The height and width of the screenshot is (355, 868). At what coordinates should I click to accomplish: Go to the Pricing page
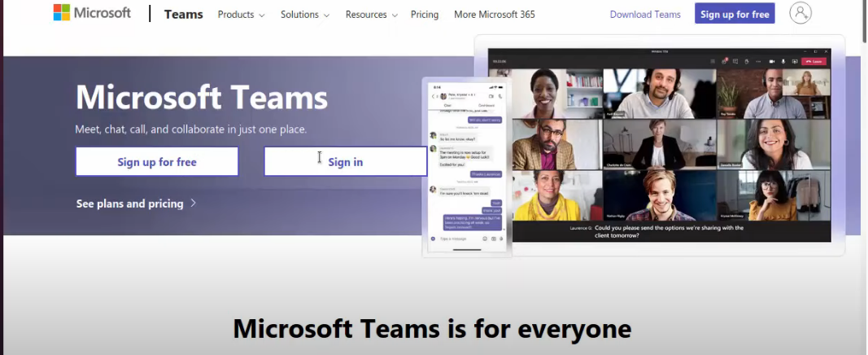[x=425, y=15]
